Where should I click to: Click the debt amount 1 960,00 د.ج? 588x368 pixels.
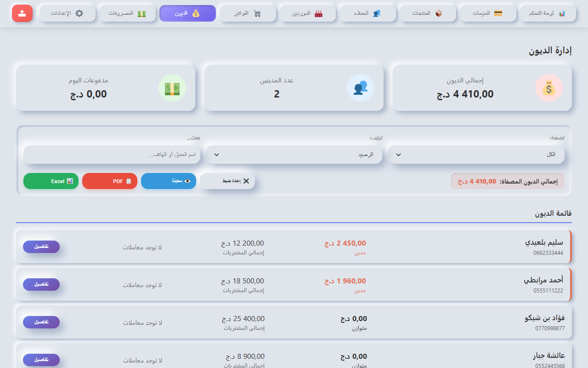(x=345, y=281)
